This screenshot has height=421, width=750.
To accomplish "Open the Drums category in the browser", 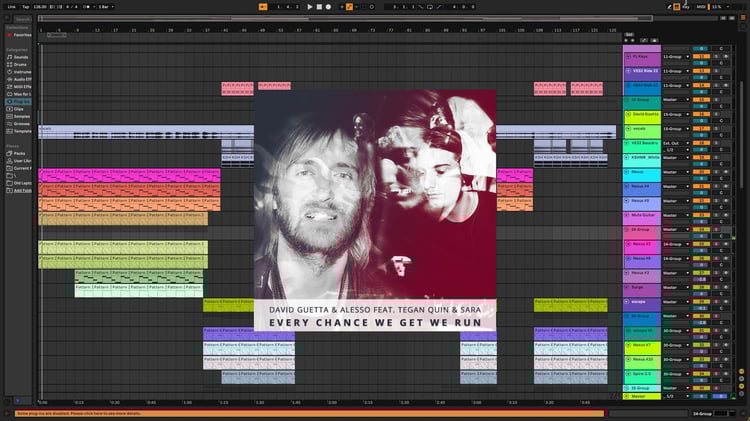I will (20, 65).
